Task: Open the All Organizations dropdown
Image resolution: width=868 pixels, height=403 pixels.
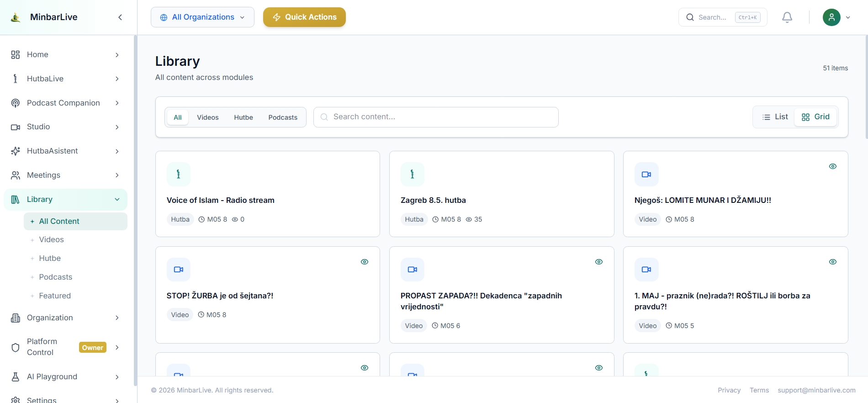Action: [202, 17]
